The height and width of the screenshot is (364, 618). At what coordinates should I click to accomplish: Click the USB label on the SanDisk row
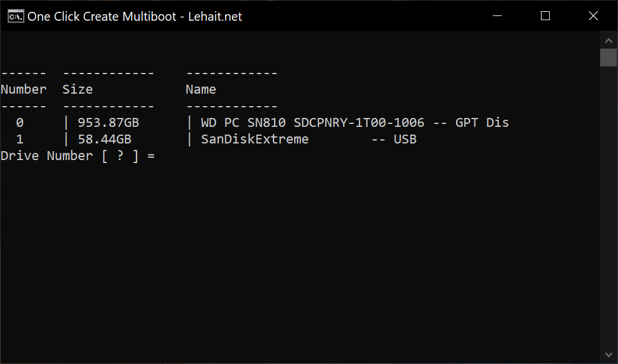[x=405, y=139]
